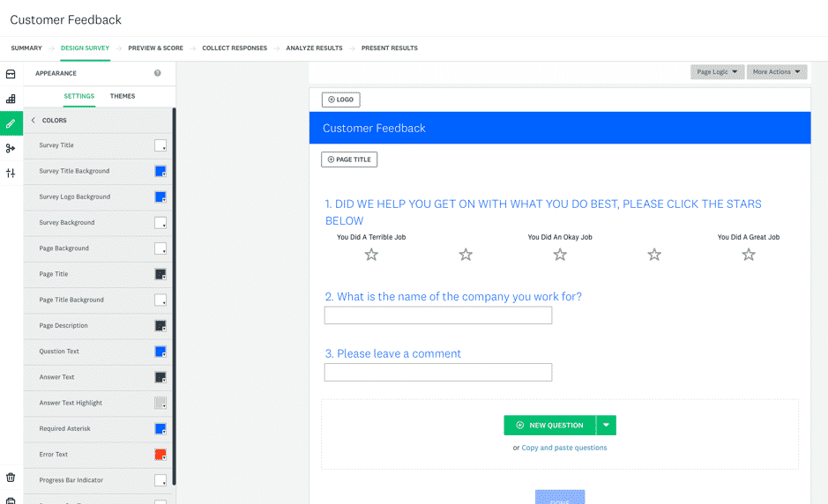Click the help question mark icon
Image resolution: width=828 pixels, height=504 pixels.
click(x=157, y=73)
